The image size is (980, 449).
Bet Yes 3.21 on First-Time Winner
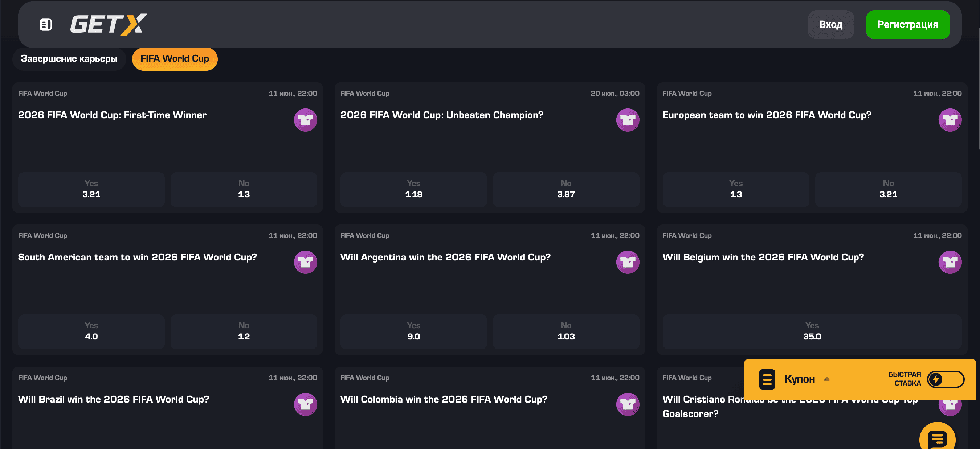tap(91, 189)
